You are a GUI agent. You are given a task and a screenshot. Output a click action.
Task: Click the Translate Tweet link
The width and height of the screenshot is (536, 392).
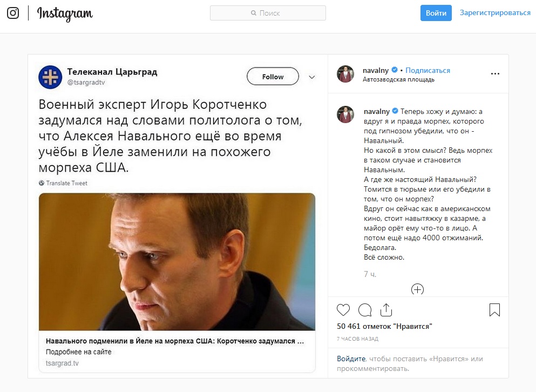point(66,183)
